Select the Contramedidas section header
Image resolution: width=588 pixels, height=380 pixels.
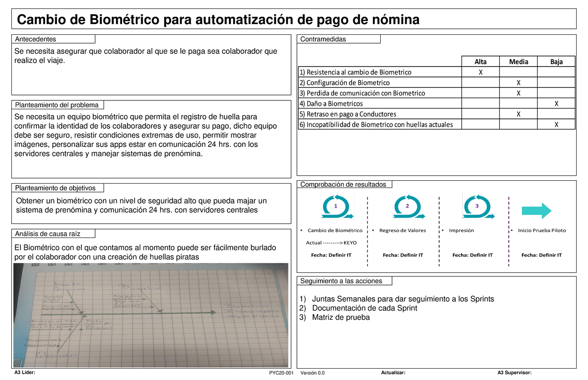(x=320, y=39)
